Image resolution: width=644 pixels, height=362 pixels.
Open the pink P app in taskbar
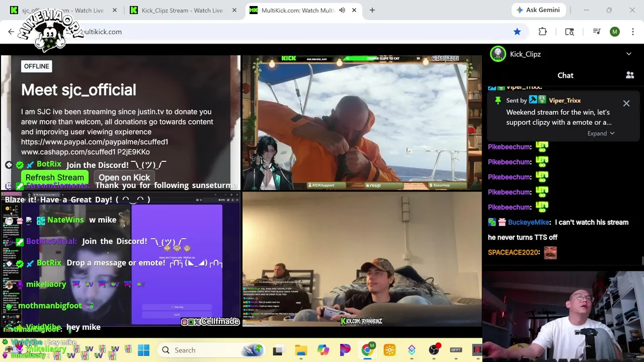coord(345,350)
